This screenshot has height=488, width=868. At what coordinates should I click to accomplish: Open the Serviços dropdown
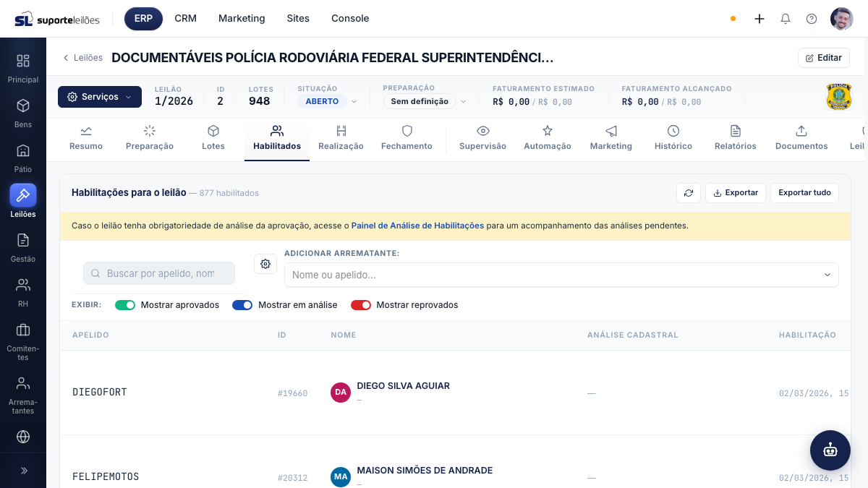pyautogui.click(x=100, y=97)
